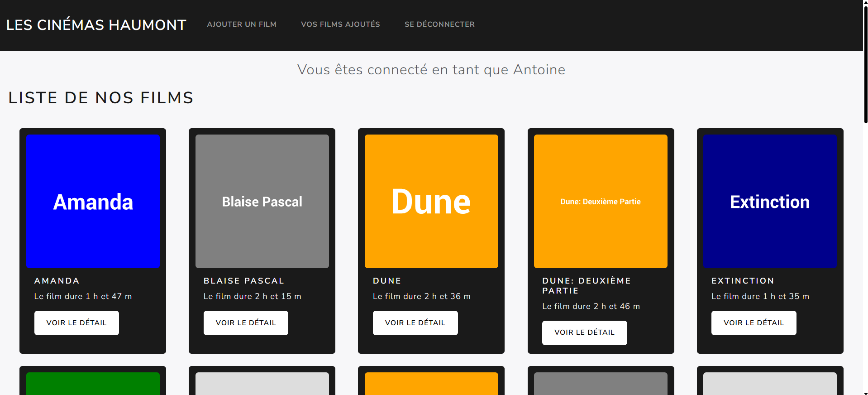This screenshot has width=868, height=395.
Task: Click the green poster in second row
Action: [x=93, y=383]
